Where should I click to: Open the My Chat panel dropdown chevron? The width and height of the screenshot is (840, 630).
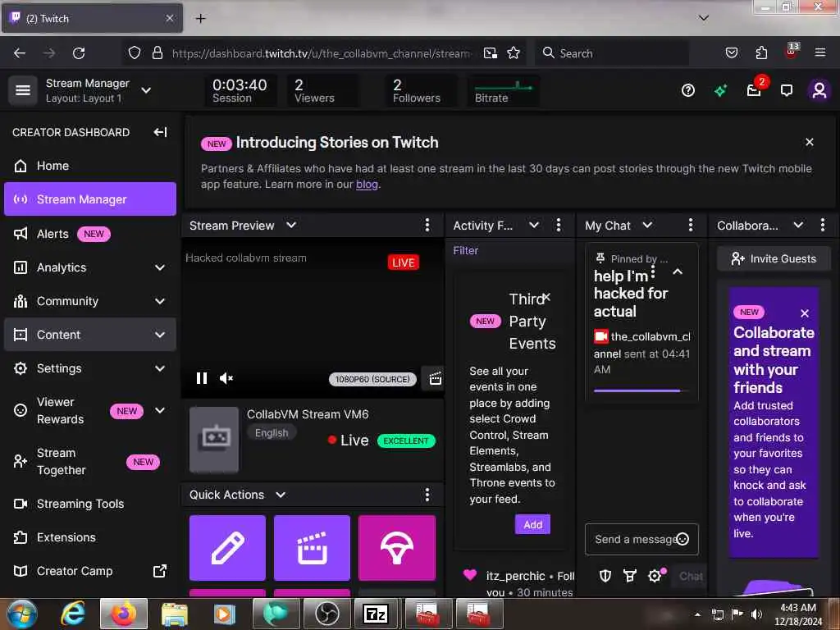[x=648, y=225]
